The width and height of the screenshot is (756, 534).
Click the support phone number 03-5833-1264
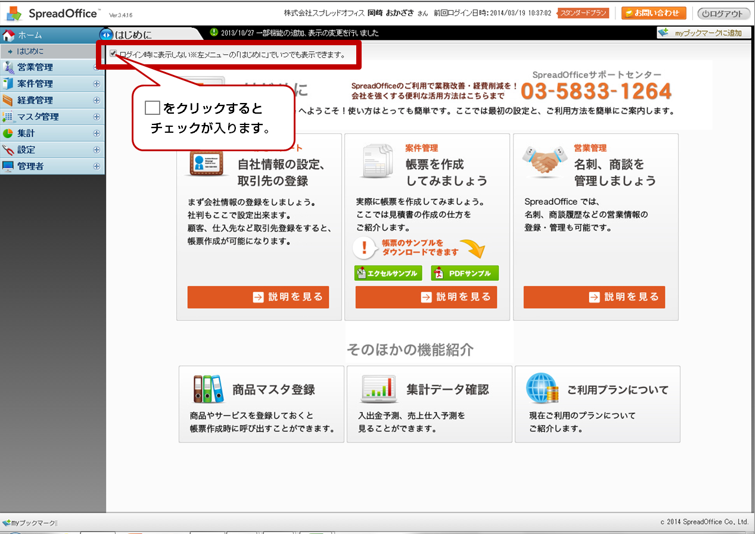point(596,91)
